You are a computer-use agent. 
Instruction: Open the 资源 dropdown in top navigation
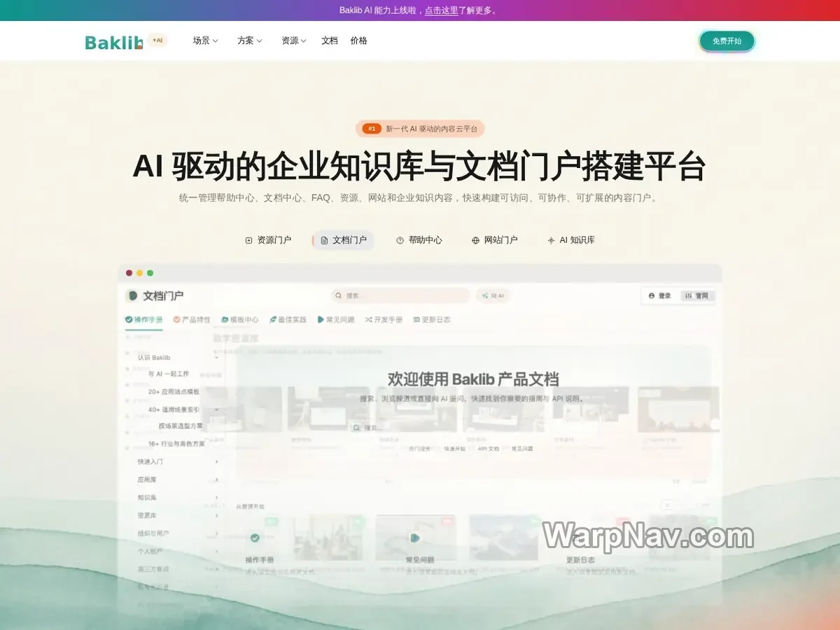click(294, 41)
